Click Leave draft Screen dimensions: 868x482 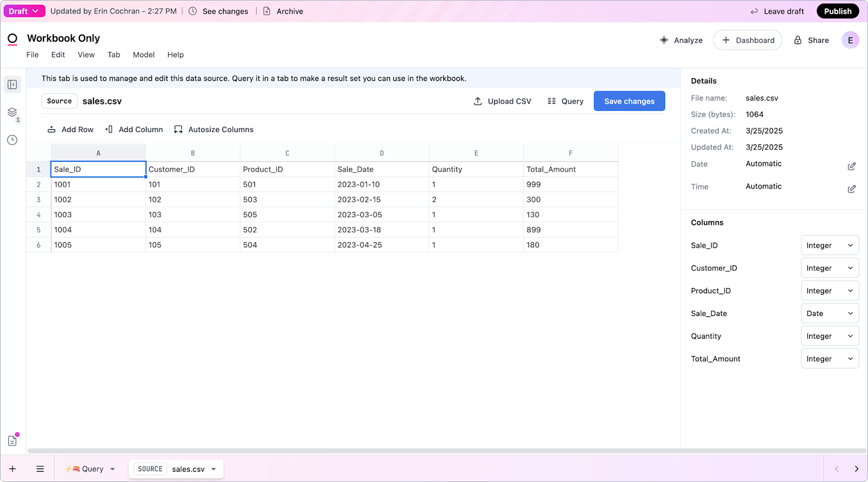pyautogui.click(x=777, y=11)
